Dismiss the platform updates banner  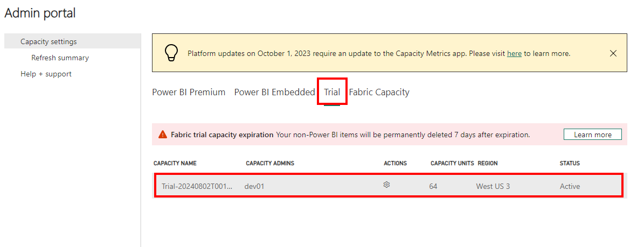coord(613,53)
